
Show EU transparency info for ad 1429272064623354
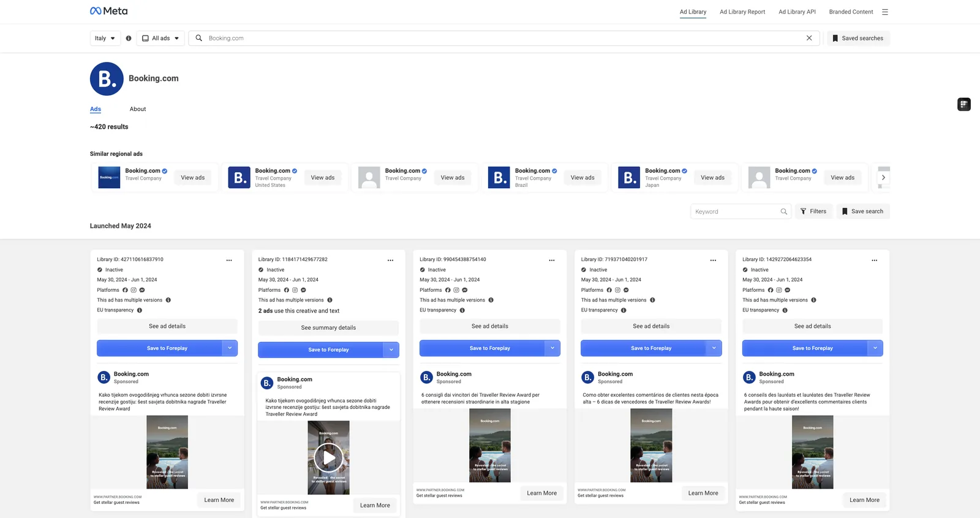point(785,310)
